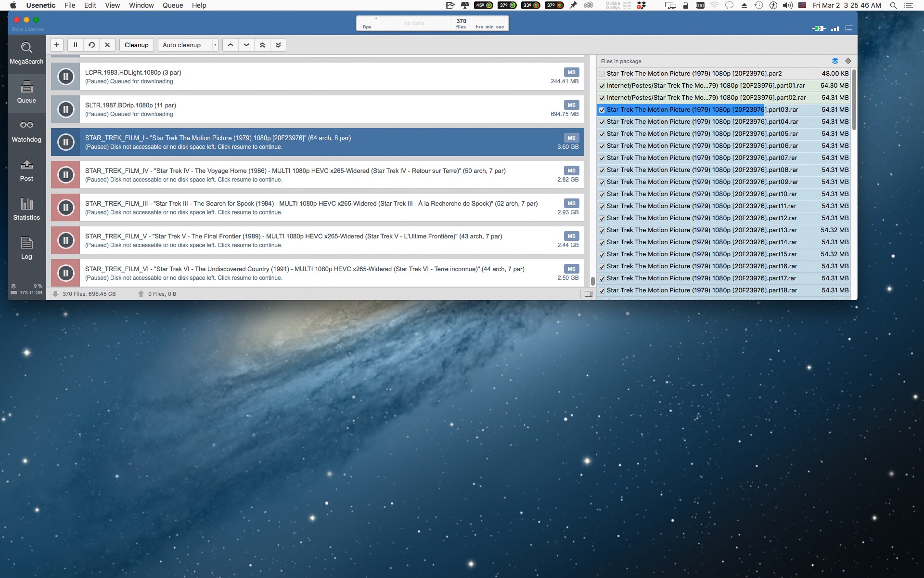Open the Queue sidebar panel
This screenshot has height=578, width=924.
(x=26, y=93)
